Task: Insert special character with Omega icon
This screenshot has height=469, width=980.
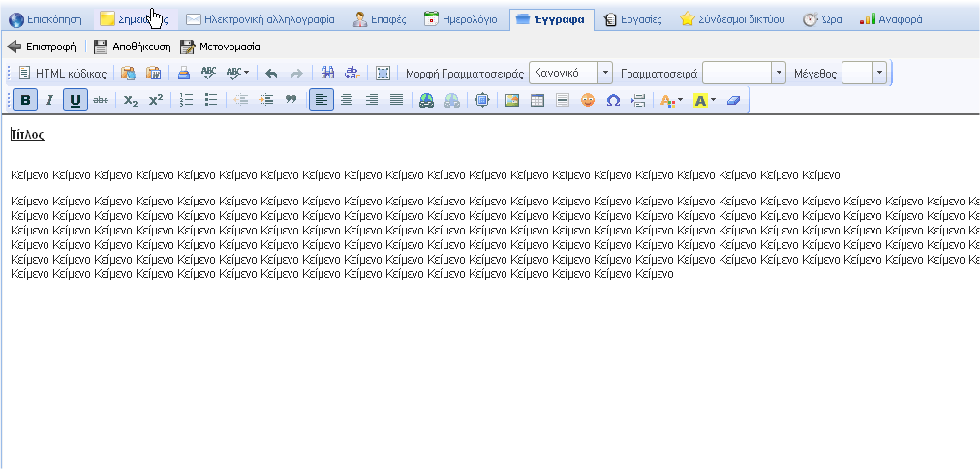Action: tap(613, 100)
